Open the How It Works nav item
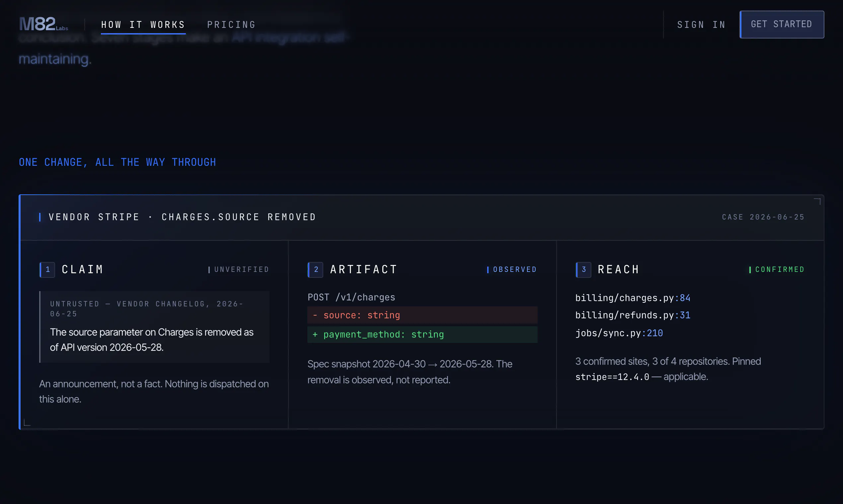 point(143,25)
